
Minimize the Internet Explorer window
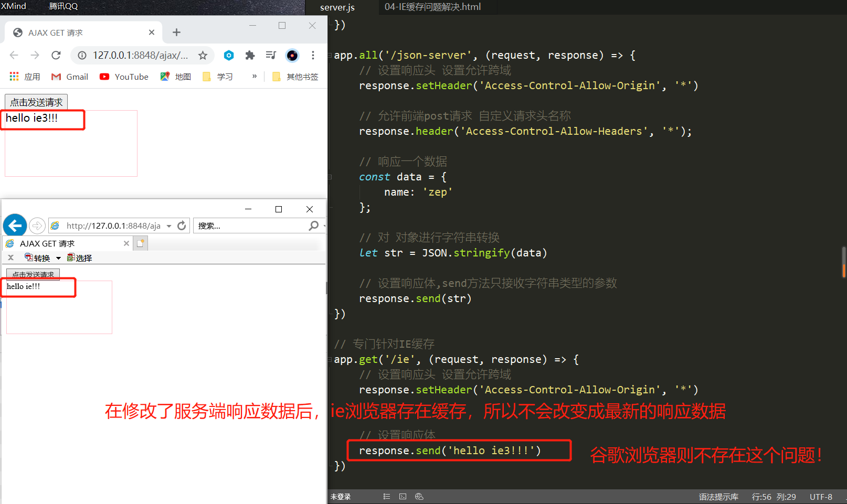point(248,209)
